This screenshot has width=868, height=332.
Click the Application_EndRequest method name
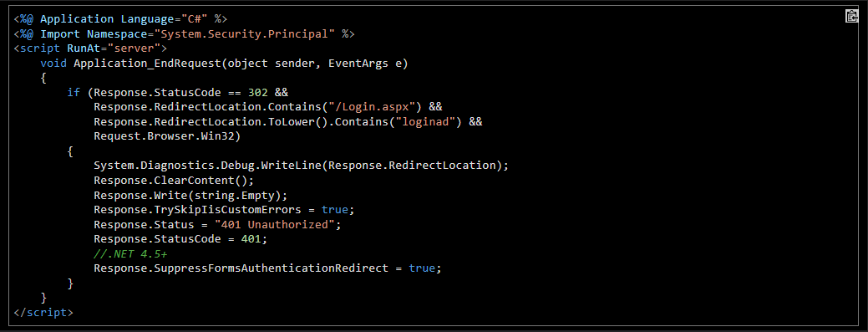(x=147, y=64)
